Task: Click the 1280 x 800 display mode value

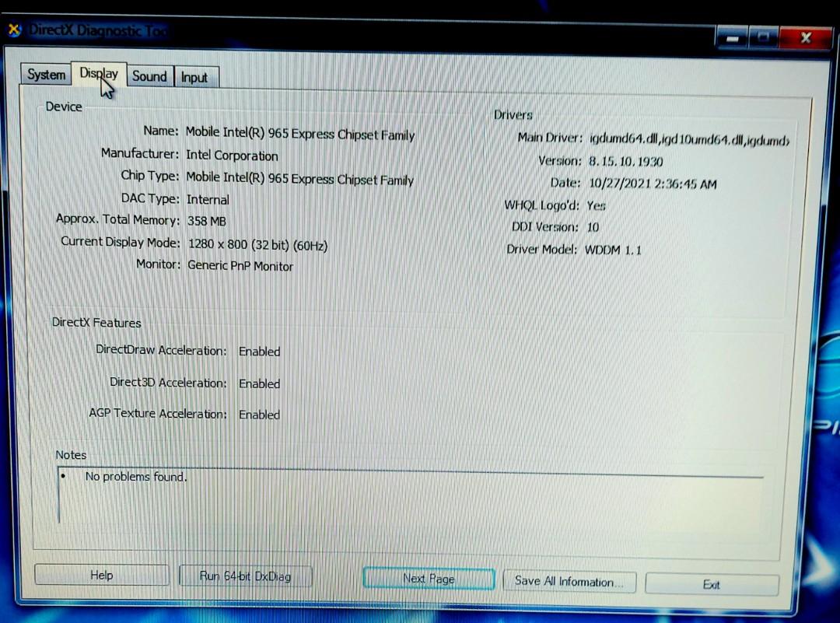Action: pos(257,245)
